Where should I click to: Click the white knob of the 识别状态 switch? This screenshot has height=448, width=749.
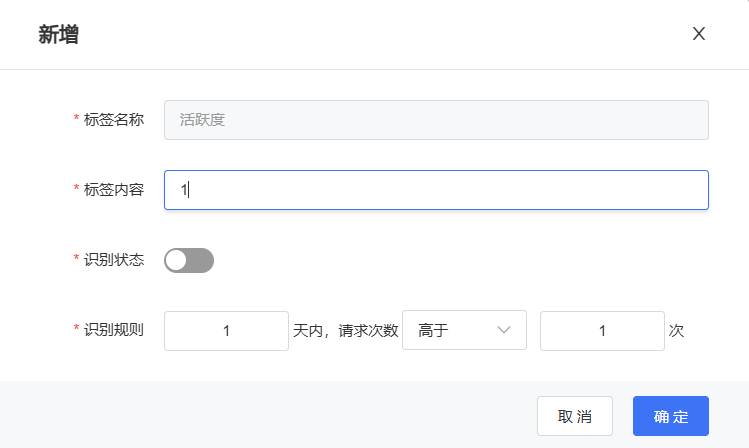click(177, 260)
